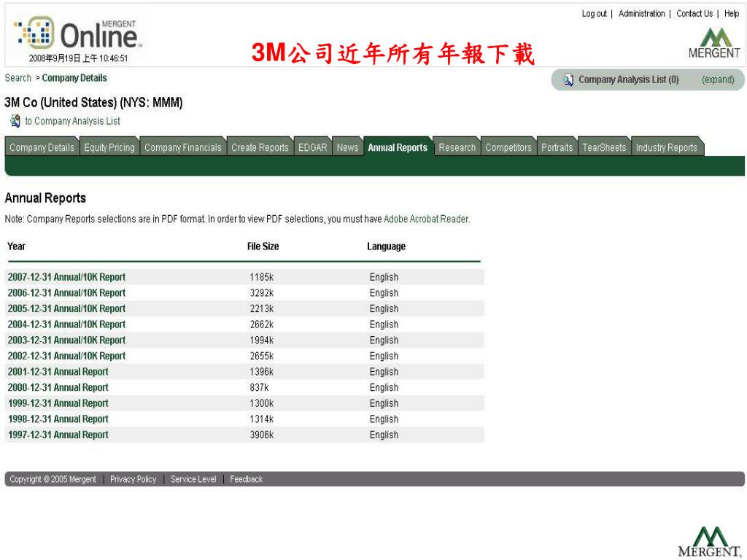The width and height of the screenshot is (747, 560).
Task: Click the Feedback footer link
Action: (x=246, y=479)
